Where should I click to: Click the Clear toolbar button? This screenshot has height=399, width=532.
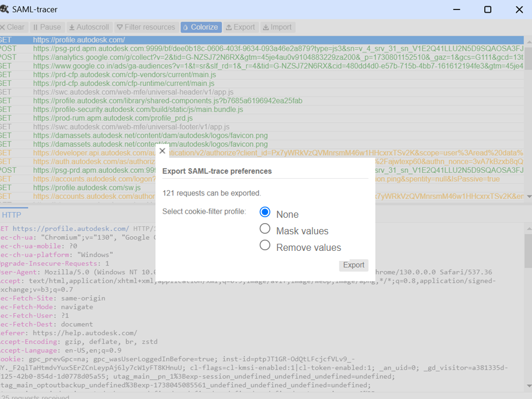12,27
